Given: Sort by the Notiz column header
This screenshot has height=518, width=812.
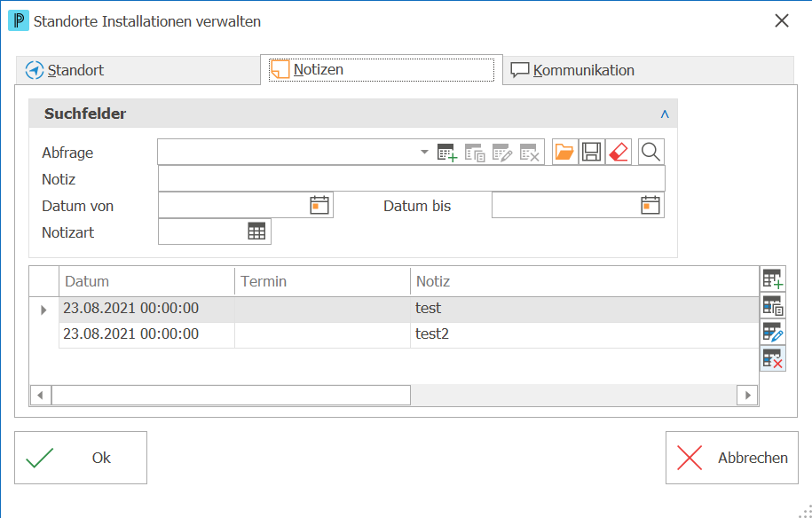Looking at the screenshot, I should (x=585, y=281).
